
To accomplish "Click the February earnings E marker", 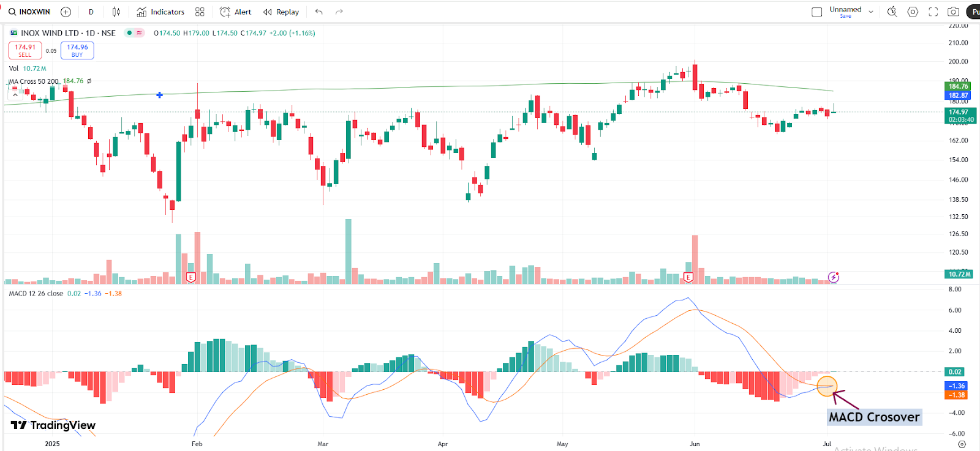I will pyautogui.click(x=191, y=277).
